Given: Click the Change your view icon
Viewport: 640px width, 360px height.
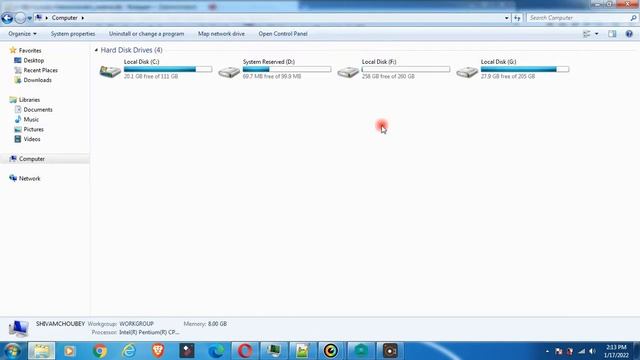Looking at the screenshot, I should click(587, 34).
